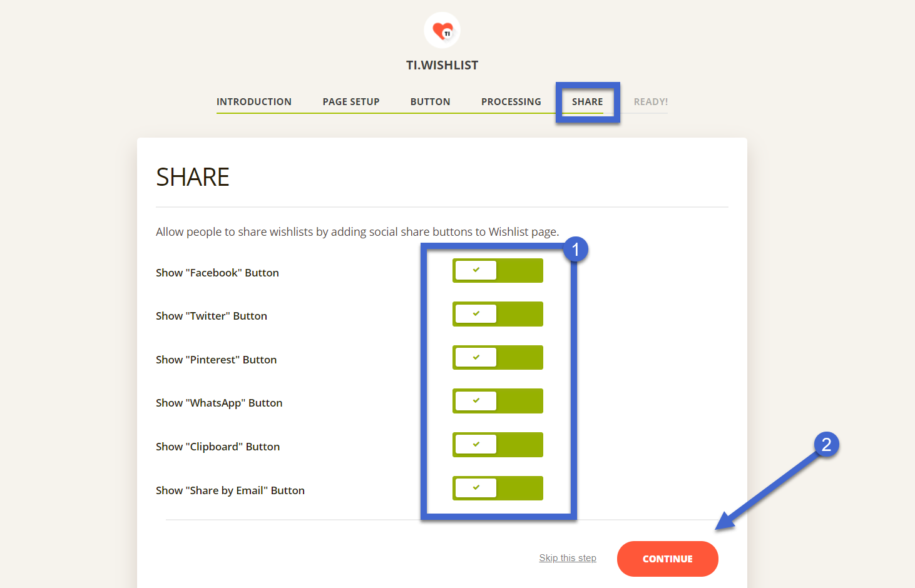
Task: Click the checkmark inside the Email toggle
Action: click(x=475, y=488)
